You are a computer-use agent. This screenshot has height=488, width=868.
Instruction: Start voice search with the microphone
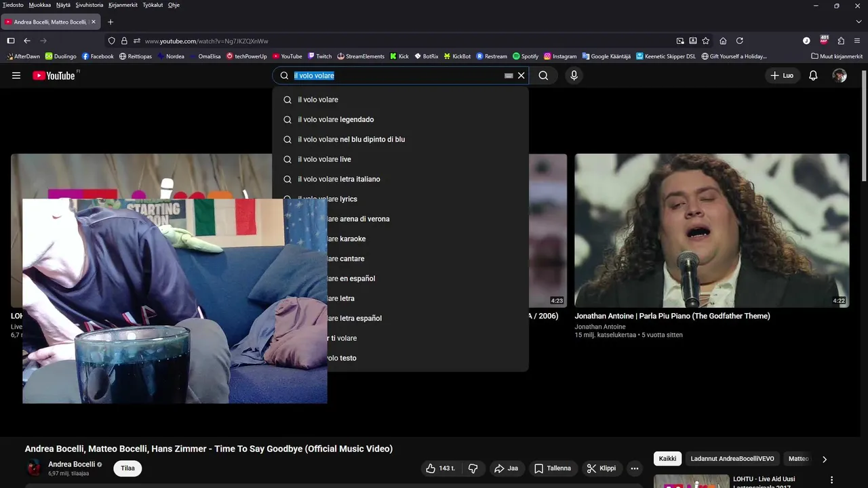[x=574, y=76]
